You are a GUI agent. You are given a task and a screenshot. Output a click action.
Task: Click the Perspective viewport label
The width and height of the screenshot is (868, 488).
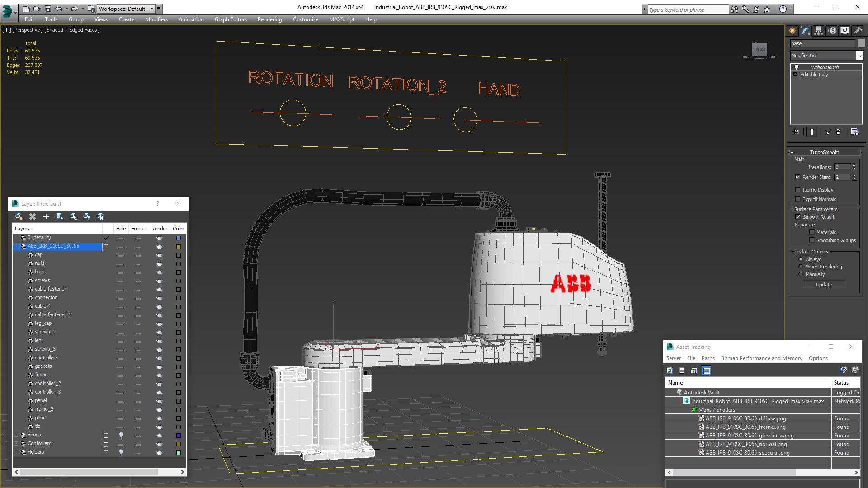tap(28, 30)
